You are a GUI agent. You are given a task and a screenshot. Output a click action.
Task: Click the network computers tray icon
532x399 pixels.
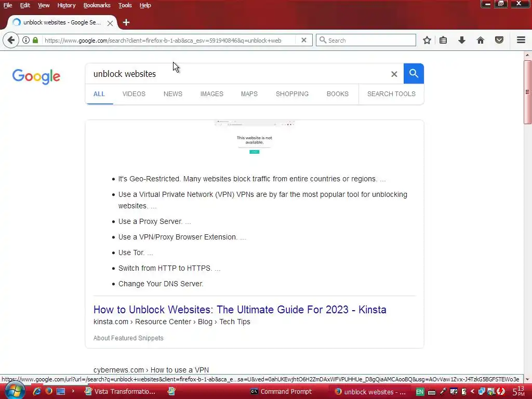(x=482, y=392)
